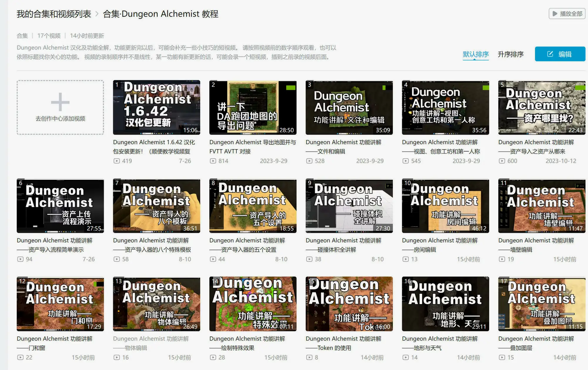
Task: Click play-count icon next to 44
Action: (213, 259)
